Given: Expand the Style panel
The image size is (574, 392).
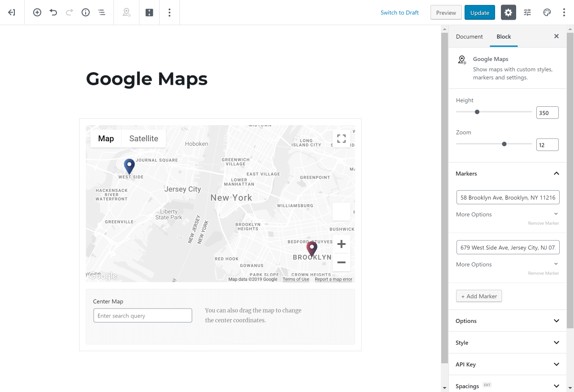Looking at the screenshot, I should (508, 343).
